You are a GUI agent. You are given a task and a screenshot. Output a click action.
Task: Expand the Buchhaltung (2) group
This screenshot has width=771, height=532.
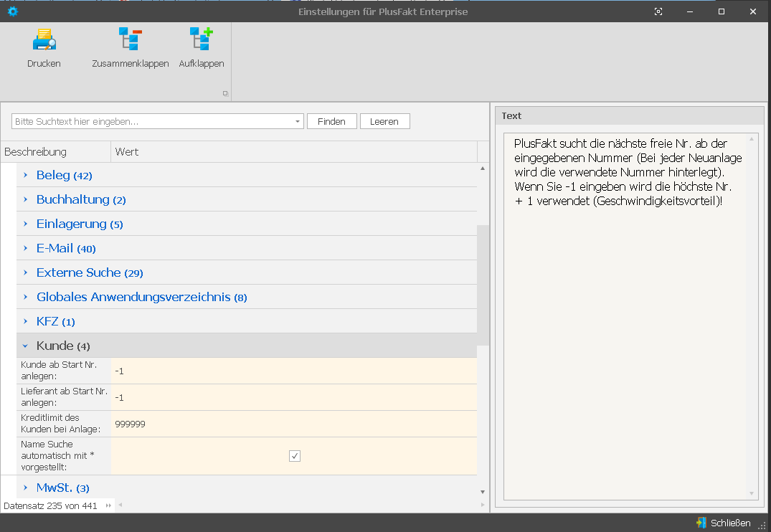pyautogui.click(x=26, y=199)
